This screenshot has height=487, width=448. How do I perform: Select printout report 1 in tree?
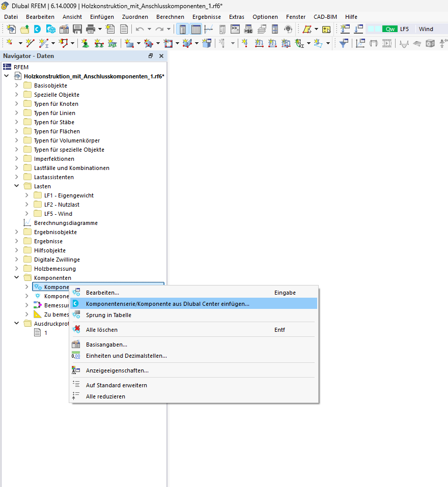coord(46,333)
